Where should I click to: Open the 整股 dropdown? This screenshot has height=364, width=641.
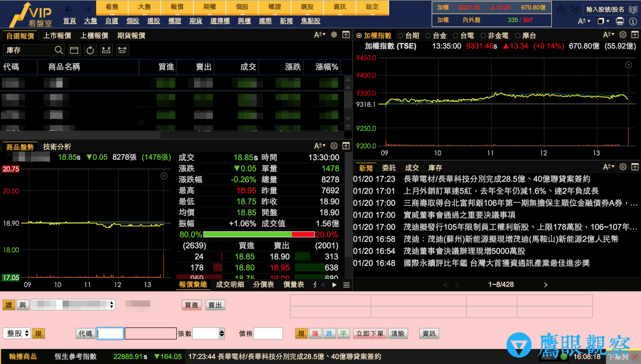(17, 333)
